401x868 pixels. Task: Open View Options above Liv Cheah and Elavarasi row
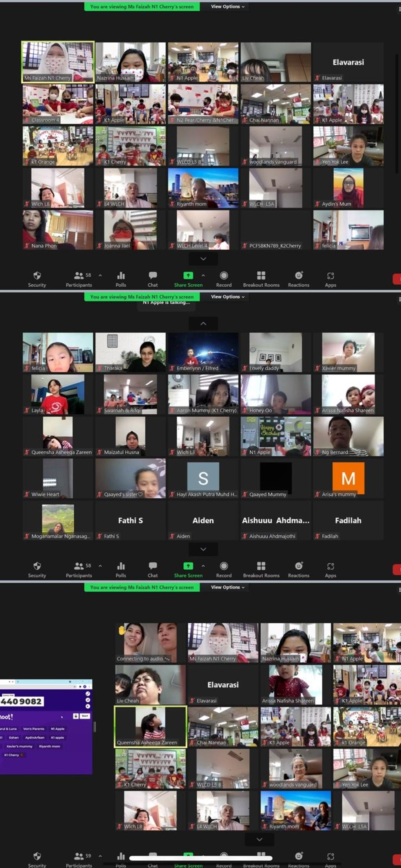(228, 7)
